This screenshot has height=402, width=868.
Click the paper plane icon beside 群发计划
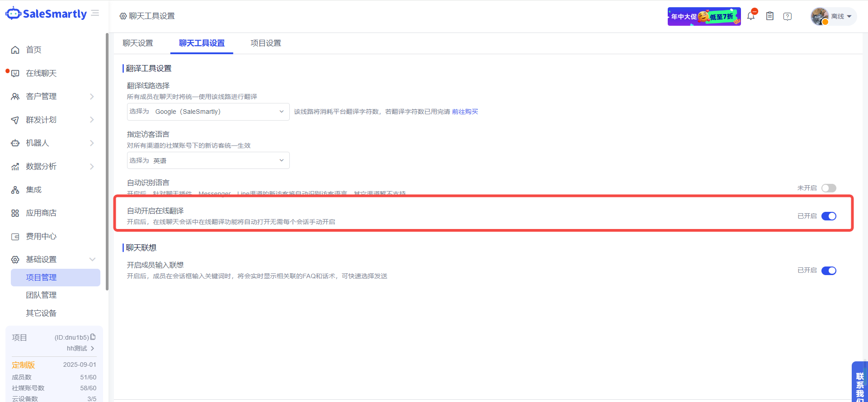click(x=15, y=120)
